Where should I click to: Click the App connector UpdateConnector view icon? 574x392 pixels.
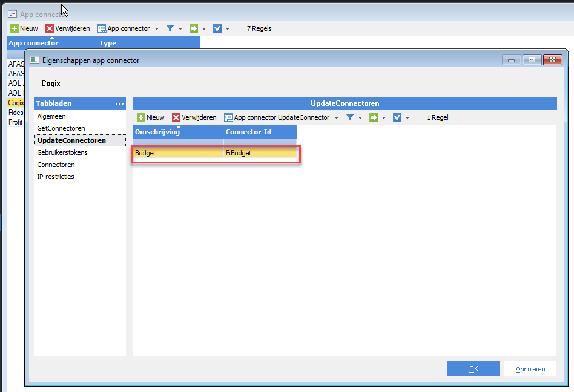228,117
